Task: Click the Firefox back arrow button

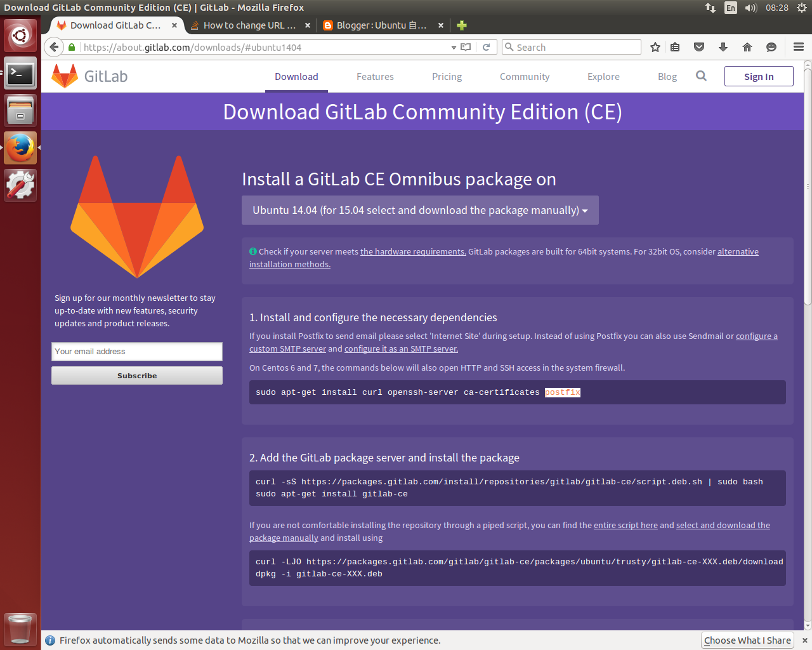Action: pos(55,47)
